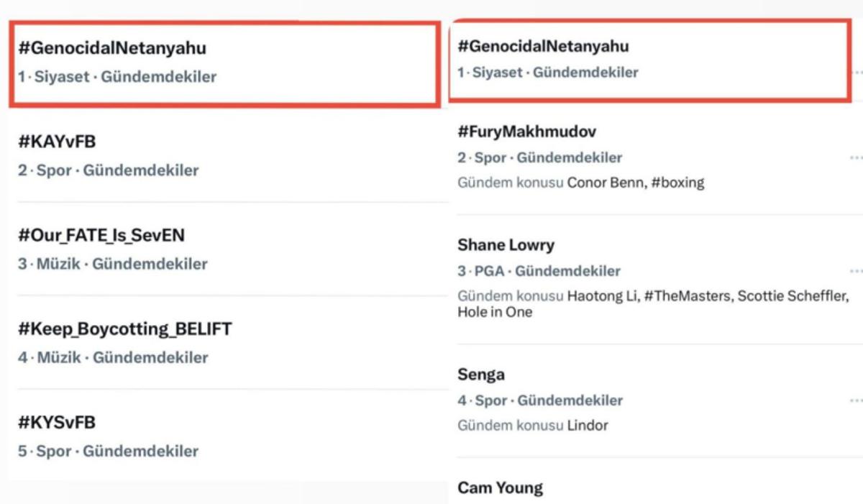The image size is (863, 504).
Task: Open more options for Senga trend
Action: pyautogui.click(x=855, y=400)
